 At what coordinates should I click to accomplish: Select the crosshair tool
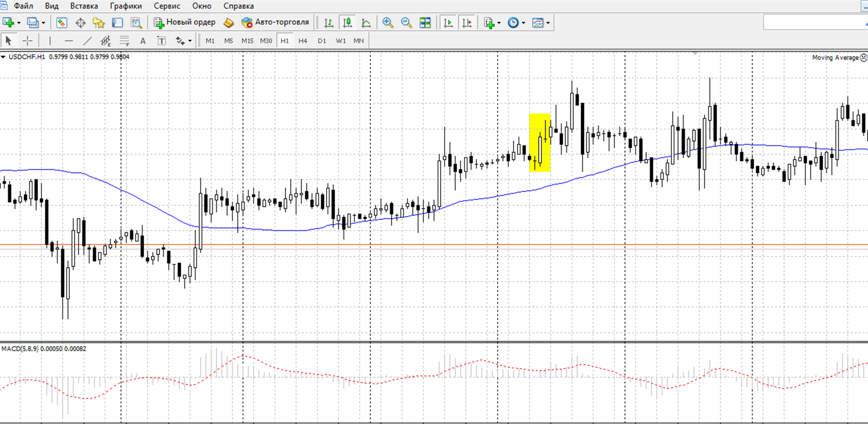[27, 41]
